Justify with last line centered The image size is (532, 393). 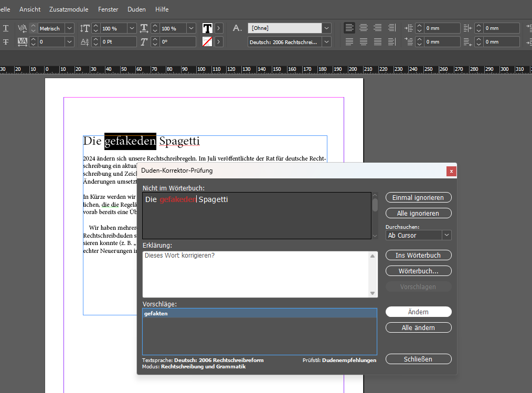(x=364, y=42)
